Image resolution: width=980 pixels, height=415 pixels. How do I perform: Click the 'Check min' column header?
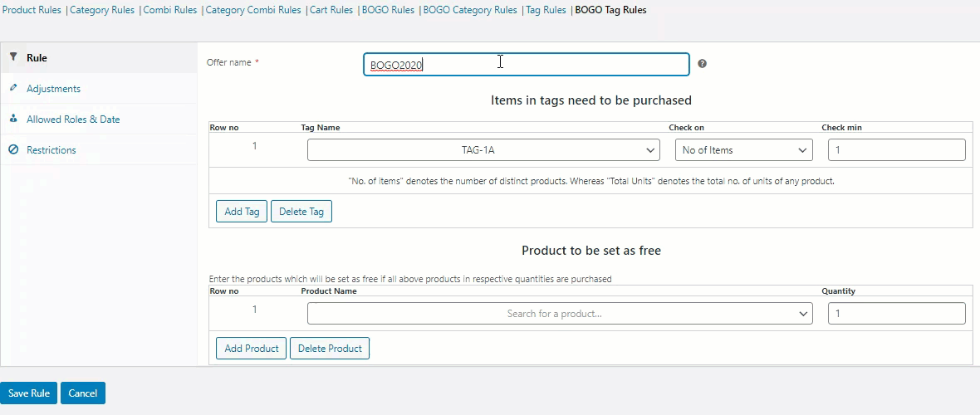point(841,128)
